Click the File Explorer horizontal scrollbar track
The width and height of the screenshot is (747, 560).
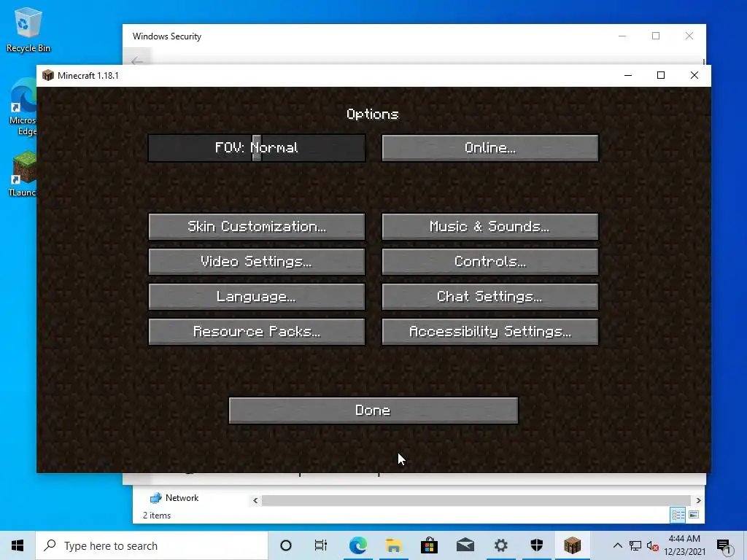point(476,500)
